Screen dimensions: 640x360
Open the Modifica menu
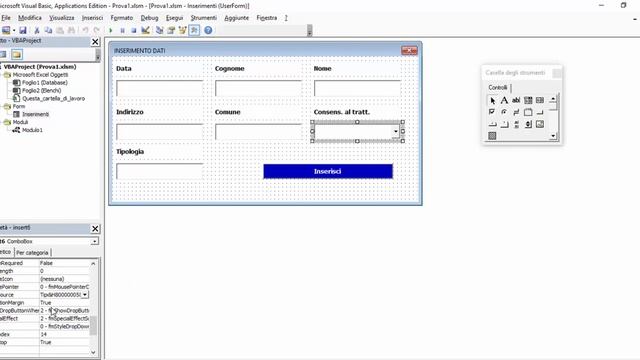pyautogui.click(x=30, y=18)
